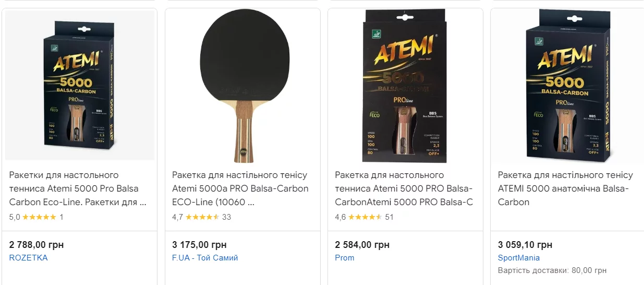Click the 5,0 star rating with 1 review

click(x=37, y=217)
